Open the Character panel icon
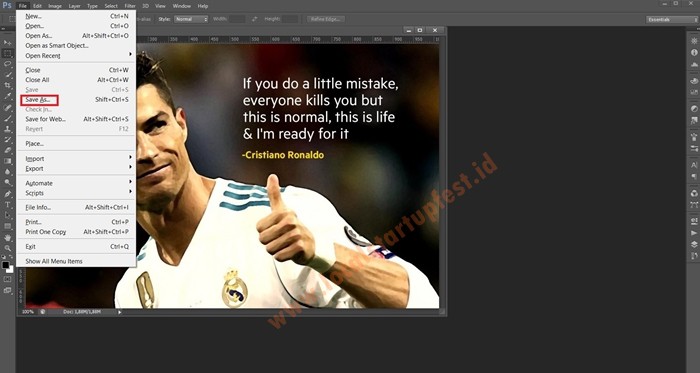The width and height of the screenshot is (700, 373). (694, 165)
